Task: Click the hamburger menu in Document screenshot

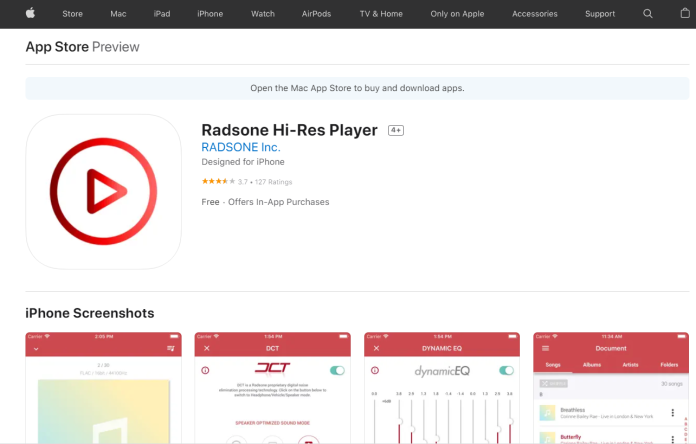Action: click(545, 348)
